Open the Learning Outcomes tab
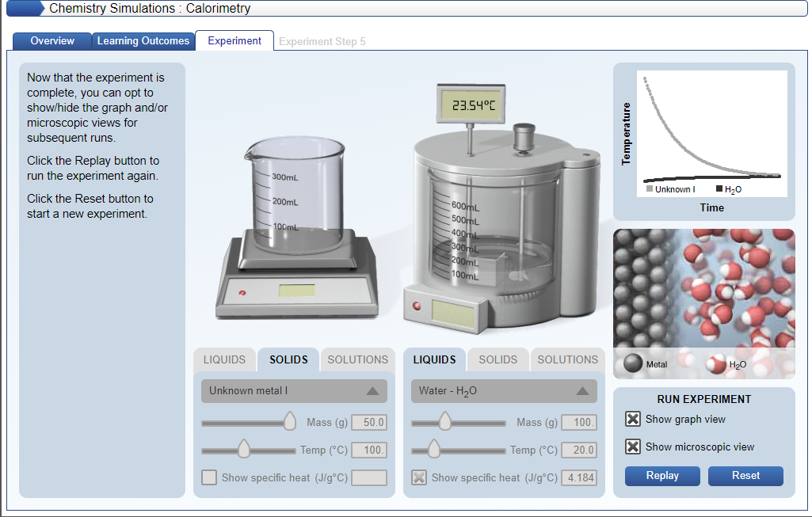 pyautogui.click(x=143, y=40)
